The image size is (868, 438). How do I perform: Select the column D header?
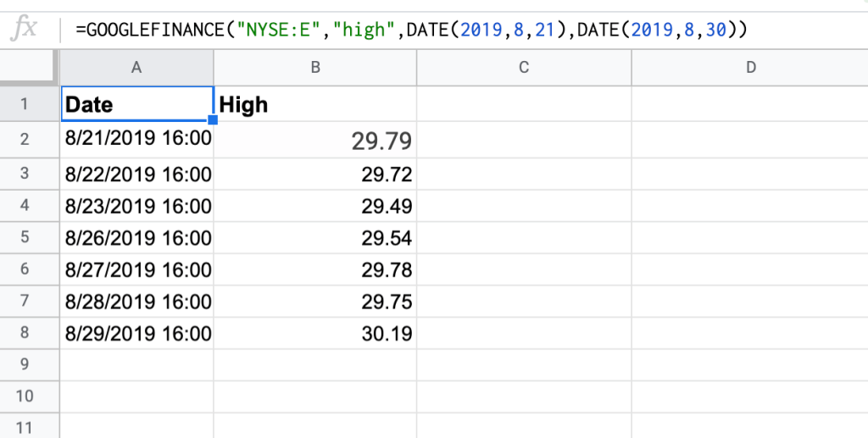click(749, 67)
